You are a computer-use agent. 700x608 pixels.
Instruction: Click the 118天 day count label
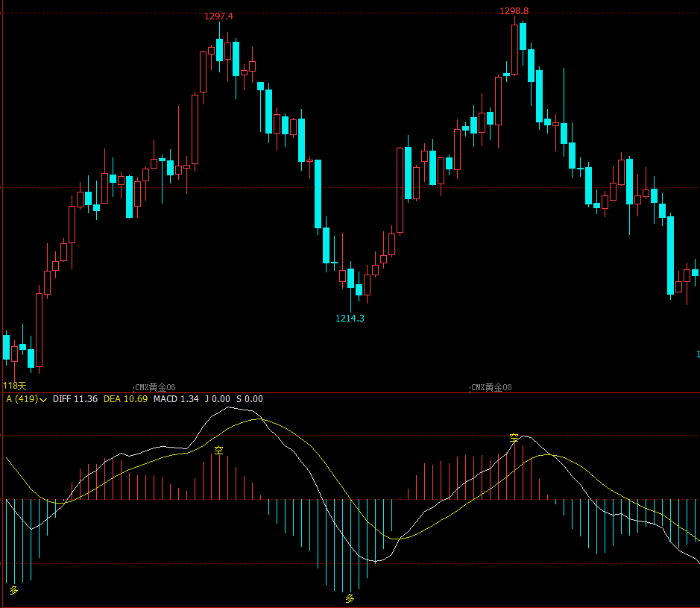pos(15,386)
